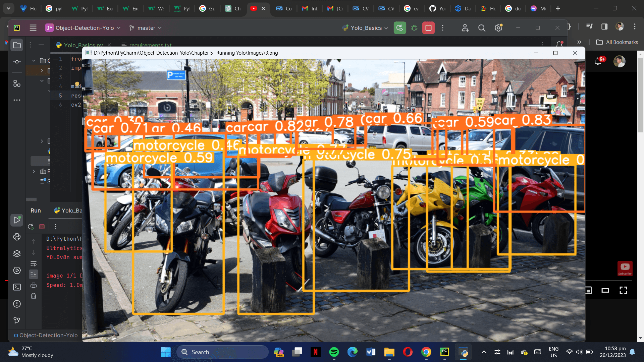Print the Run console output
The height and width of the screenshot is (362, 644).
[34, 285]
